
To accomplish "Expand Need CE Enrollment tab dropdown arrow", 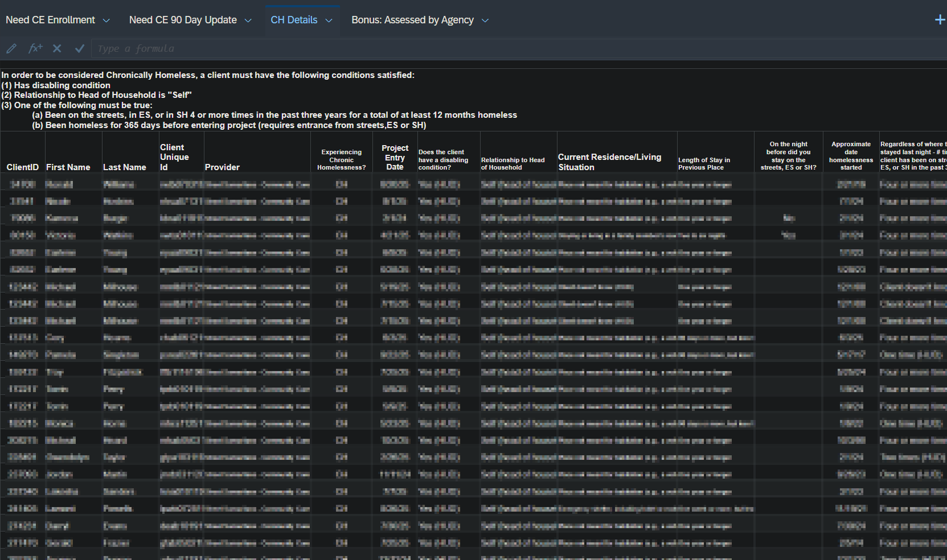I will [106, 20].
